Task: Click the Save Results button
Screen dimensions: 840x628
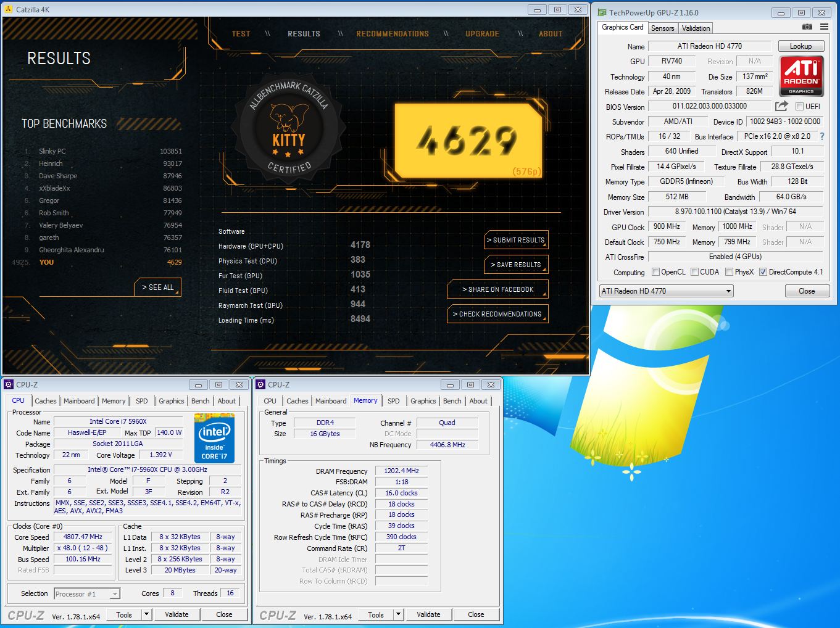Action: click(x=516, y=265)
